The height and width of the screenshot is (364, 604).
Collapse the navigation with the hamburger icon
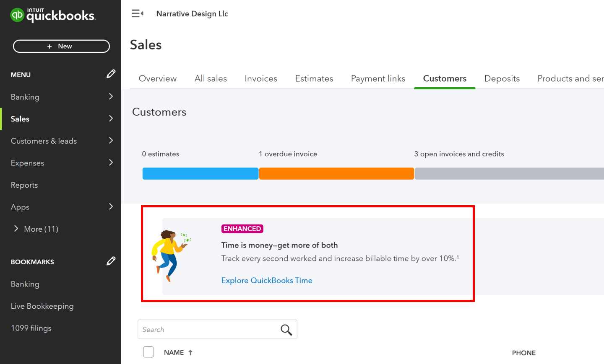(x=137, y=14)
